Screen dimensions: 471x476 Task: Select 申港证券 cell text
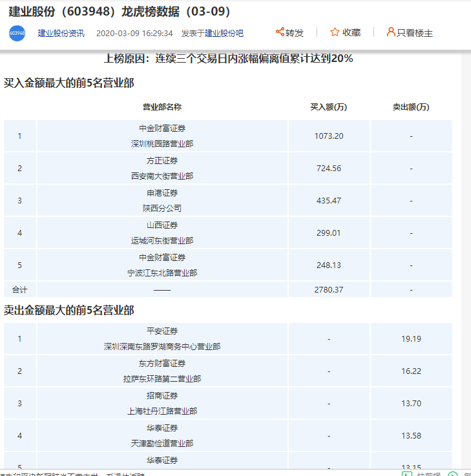(x=162, y=192)
